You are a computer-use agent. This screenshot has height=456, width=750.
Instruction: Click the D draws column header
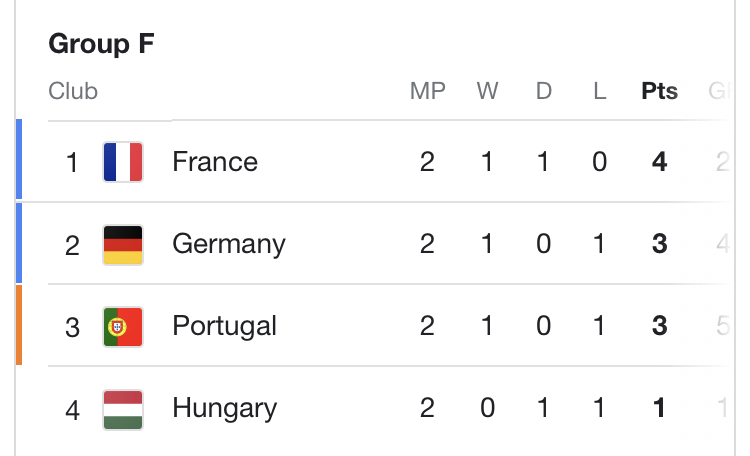(x=543, y=91)
